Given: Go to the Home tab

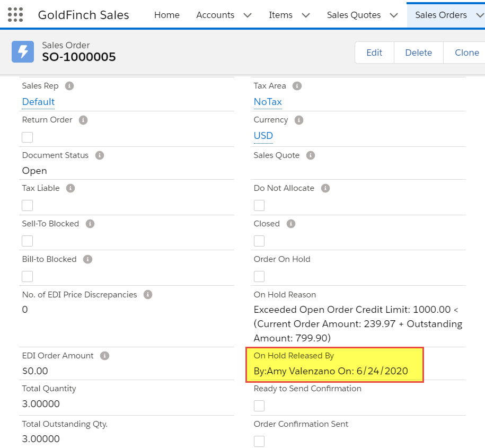Looking at the screenshot, I should click(167, 15).
